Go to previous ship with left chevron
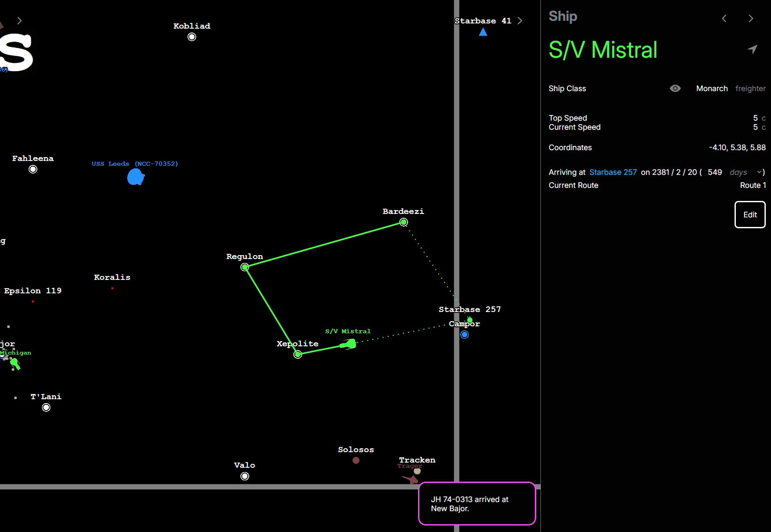The image size is (771, 532). pyautogui.click(x=724, y=18)
